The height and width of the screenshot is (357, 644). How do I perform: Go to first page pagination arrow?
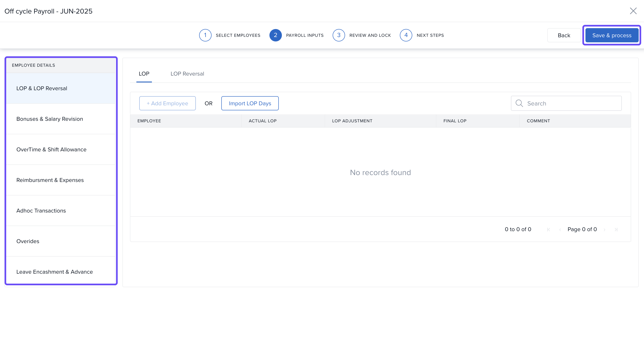coord(548,230)
